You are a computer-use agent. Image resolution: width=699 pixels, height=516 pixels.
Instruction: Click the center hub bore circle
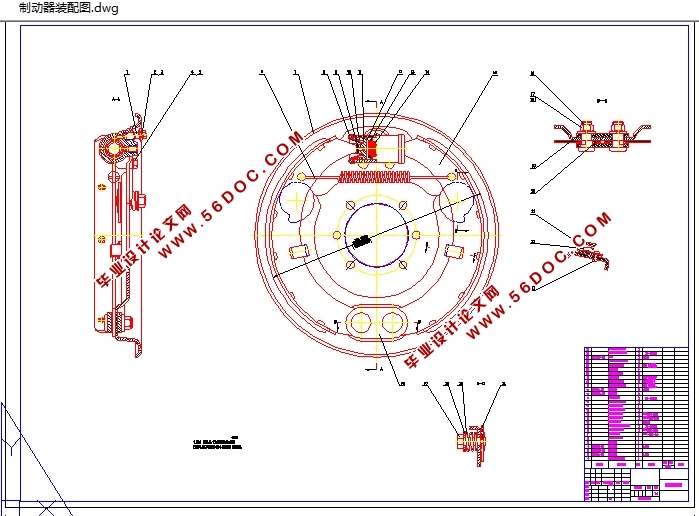point(377,235)
